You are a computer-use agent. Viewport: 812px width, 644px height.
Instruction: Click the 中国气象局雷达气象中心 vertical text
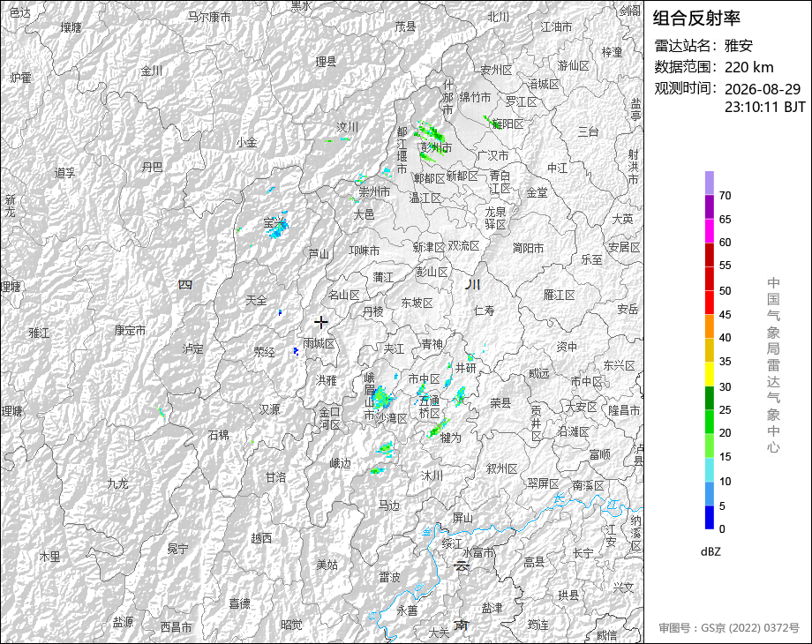click(x=773, y=365)
